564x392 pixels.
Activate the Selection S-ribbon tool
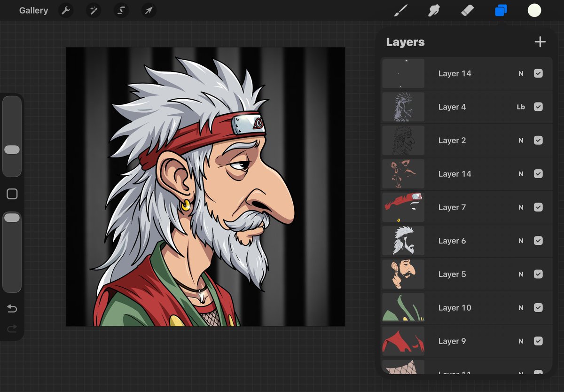point(121,10)
